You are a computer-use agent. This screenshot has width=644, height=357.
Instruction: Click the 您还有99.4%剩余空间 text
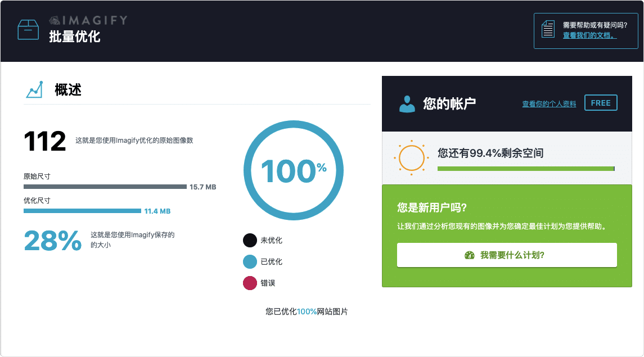pyautogui.click(x=490, y=153)
